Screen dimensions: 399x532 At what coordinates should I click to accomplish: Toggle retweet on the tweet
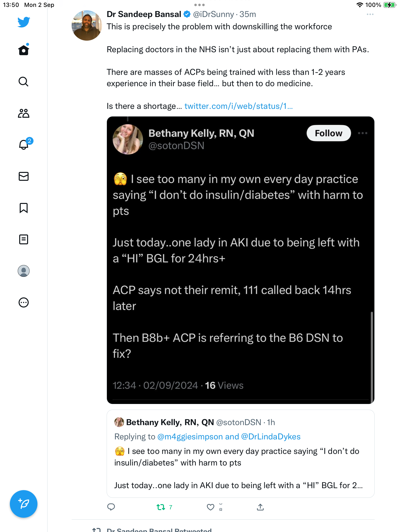pos(161,507)
